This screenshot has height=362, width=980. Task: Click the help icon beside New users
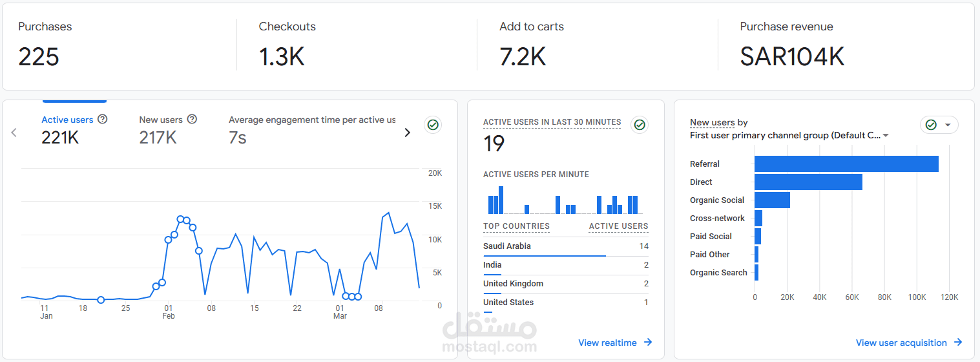point(192,120)
